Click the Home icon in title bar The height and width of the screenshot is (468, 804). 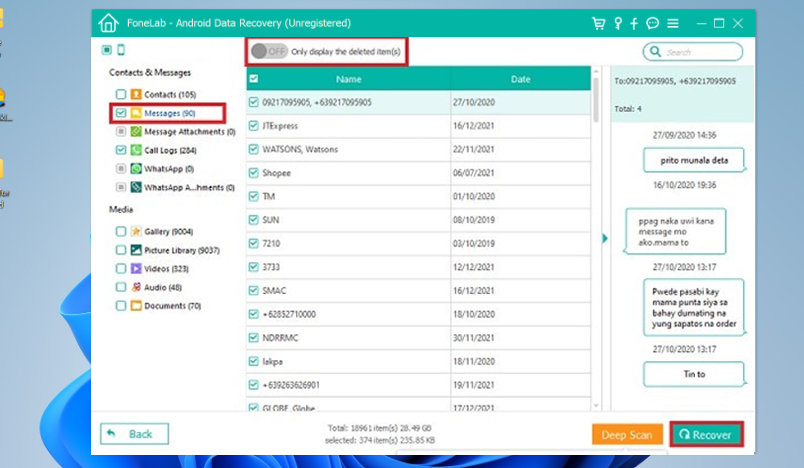108,23
